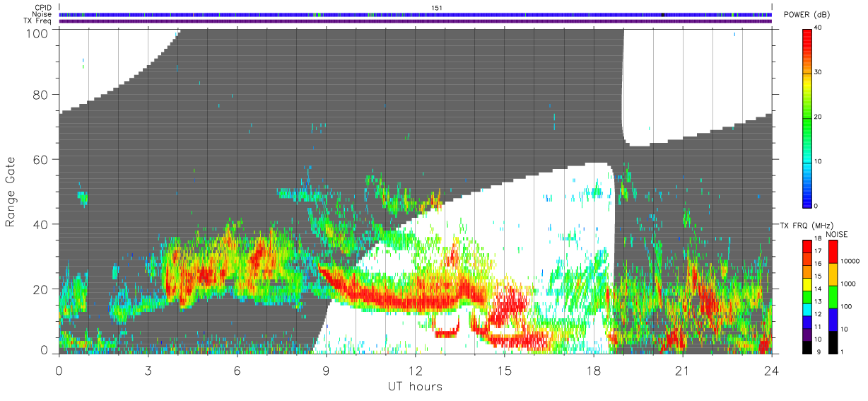Click the x-axis tick label '18'
Viewport: 868px width, 401px height.
[x=593, y=370]
